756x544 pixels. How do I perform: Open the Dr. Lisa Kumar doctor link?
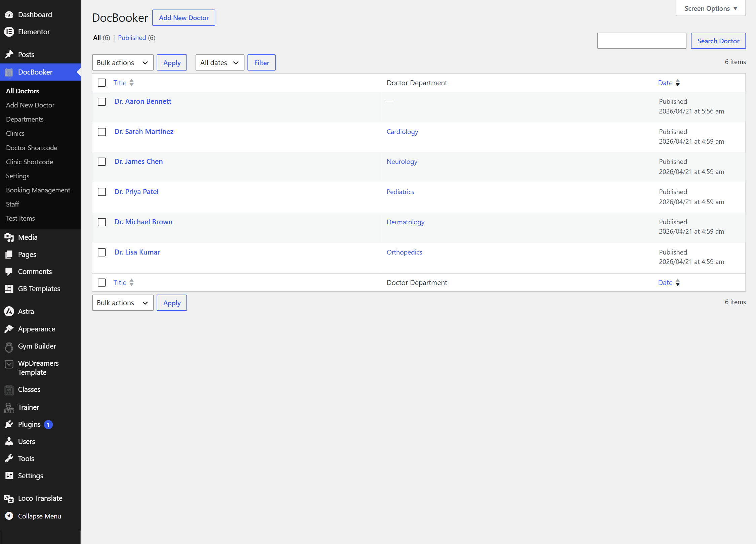137,252
